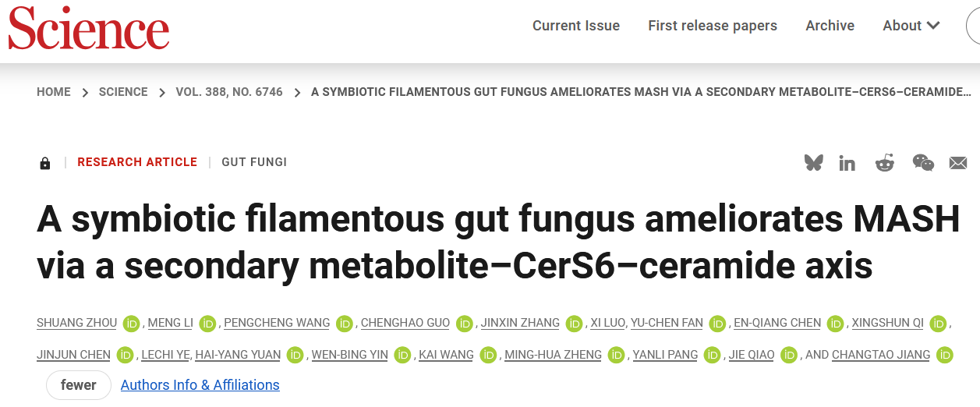
Task: Email this article via envelope icon
Action: (x=958, y=163)
